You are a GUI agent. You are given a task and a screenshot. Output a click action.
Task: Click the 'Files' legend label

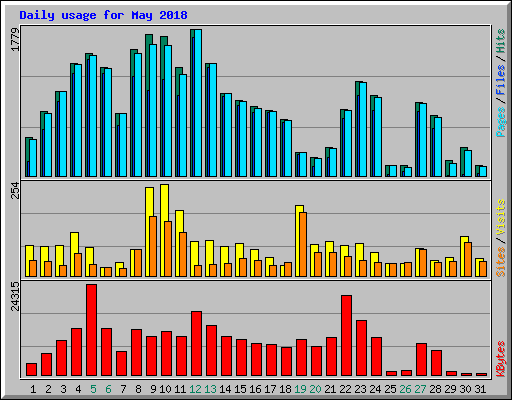point(500,80)
